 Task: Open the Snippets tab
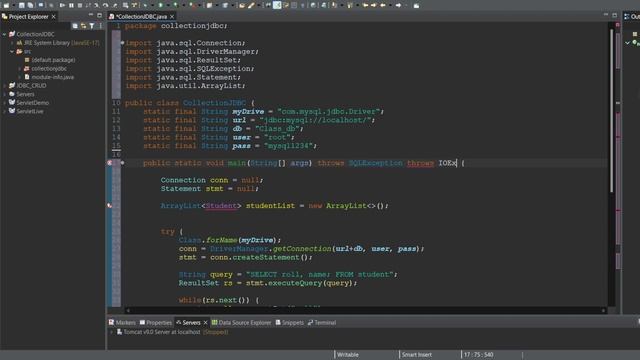coord(290,322)
